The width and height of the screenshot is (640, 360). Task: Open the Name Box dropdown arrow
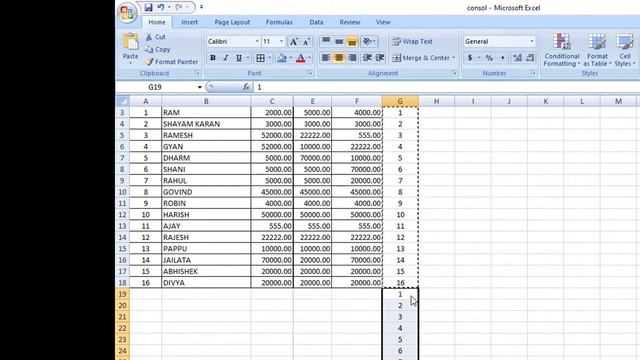pos(200,87)
